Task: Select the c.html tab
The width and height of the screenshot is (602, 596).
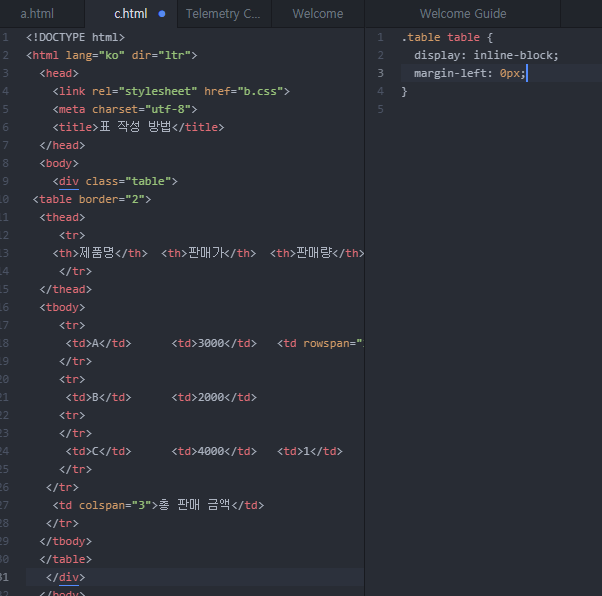Action: (x=131, y=14)
